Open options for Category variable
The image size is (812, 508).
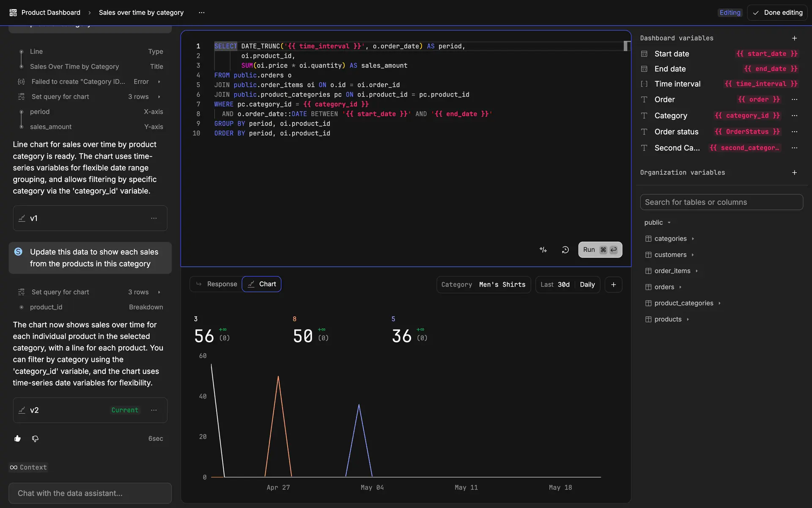coord(794,116)
